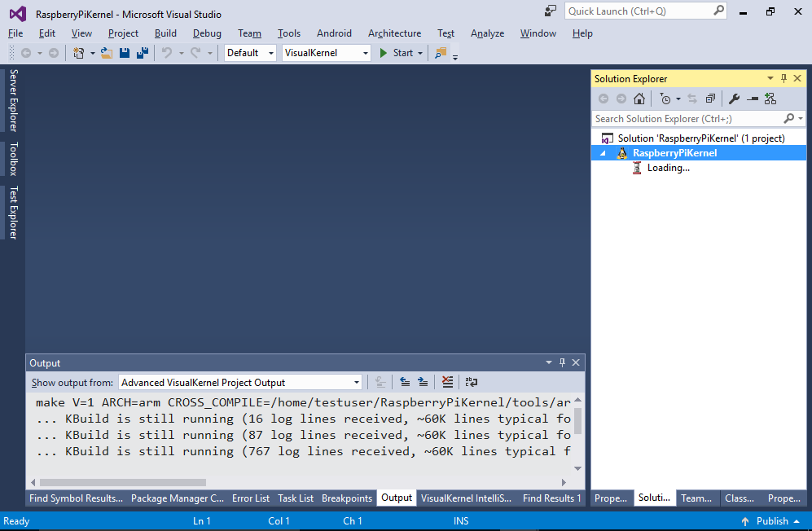The height and width of the screenshot is (531, 812).
Task: Open the Start button dropdown arrow
Action: point(420,54)
